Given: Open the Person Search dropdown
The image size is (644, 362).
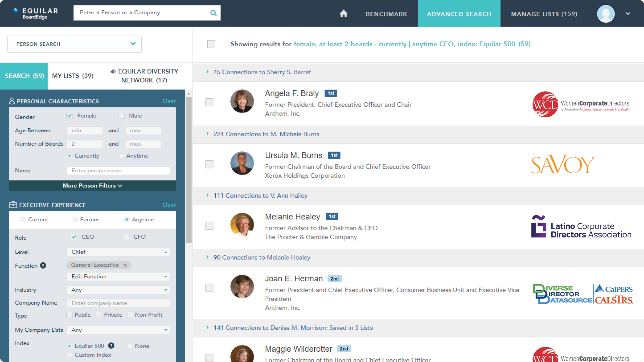Looking at the screenshot, I should pos(75,44).
